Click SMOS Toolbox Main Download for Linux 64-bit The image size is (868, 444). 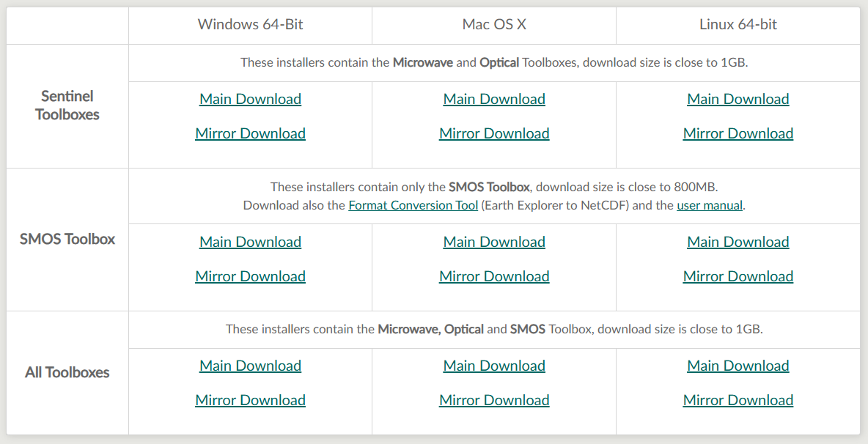click(738, 242)
